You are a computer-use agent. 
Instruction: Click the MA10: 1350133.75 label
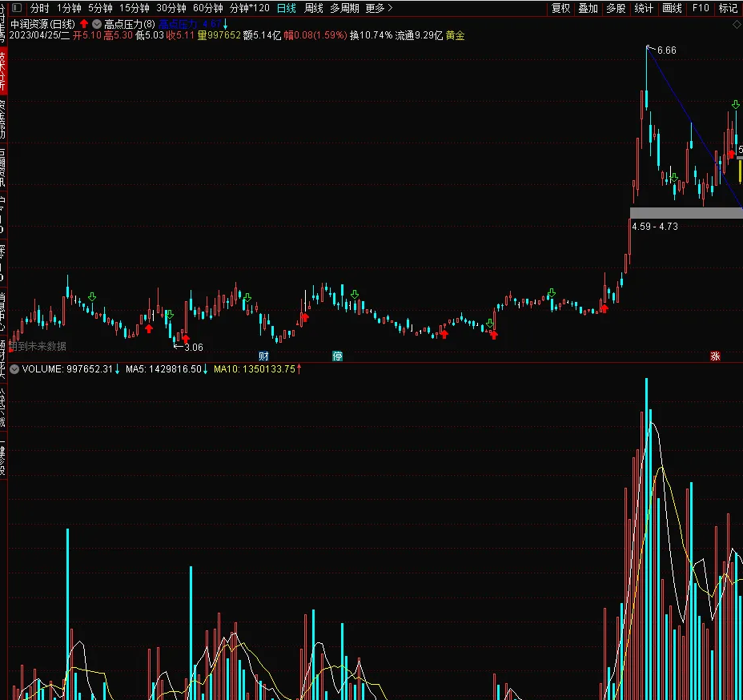[255, 369]
